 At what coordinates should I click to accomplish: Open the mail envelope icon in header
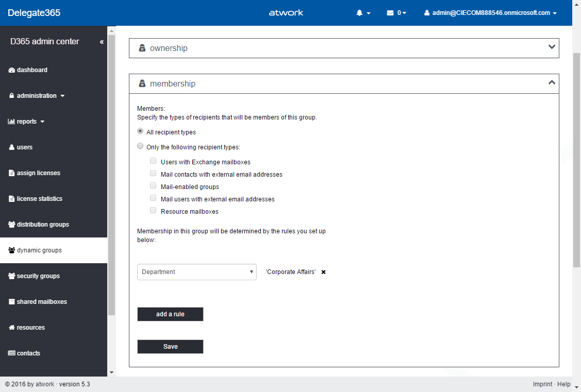point(390,13)
